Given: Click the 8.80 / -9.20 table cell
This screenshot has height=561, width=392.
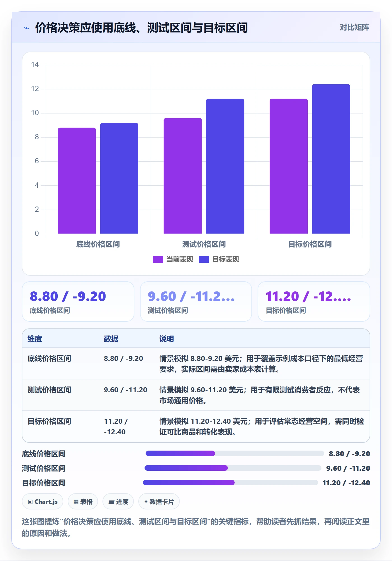Looking at the screenshot, I should coord(123,359).
